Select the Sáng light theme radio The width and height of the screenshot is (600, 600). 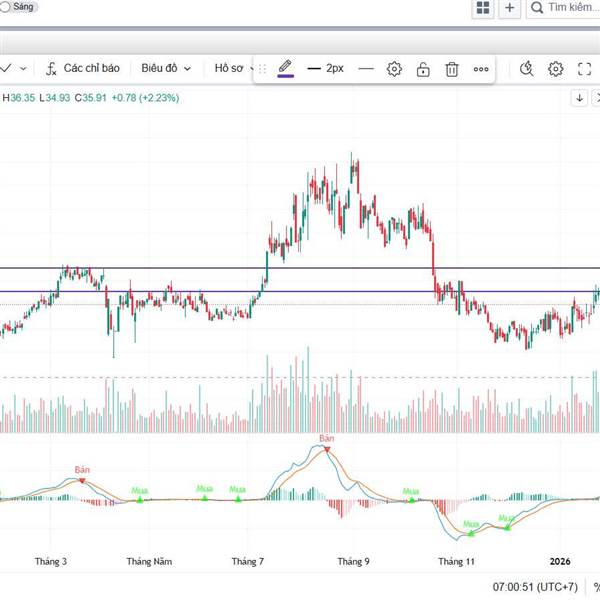pyautogui.click(x=6, y=6)
